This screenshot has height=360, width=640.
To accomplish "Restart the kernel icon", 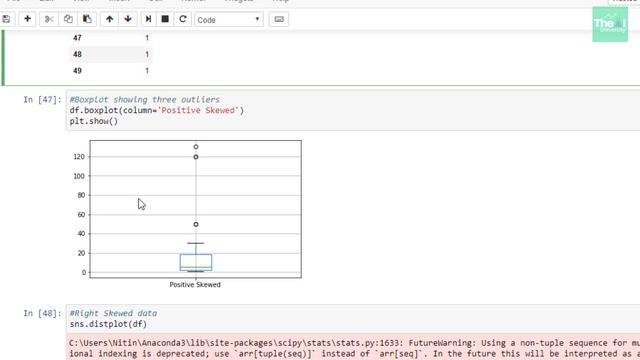I will [183, 19].
